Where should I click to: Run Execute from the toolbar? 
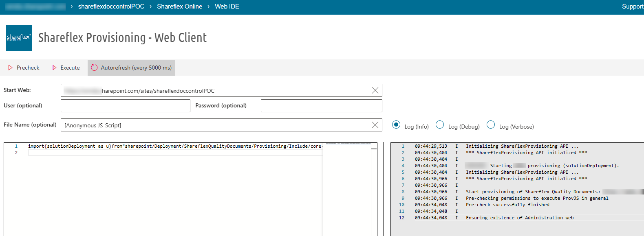[x=66, y=68]
